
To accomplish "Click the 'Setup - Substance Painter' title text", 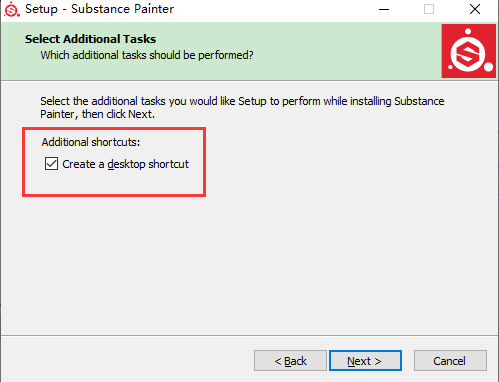I will (99, 9).
